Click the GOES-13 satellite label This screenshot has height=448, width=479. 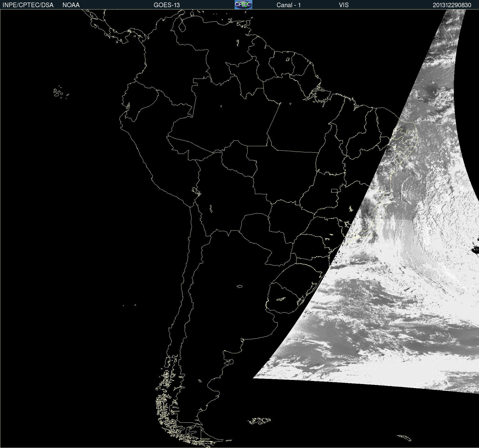pos(167,5)
